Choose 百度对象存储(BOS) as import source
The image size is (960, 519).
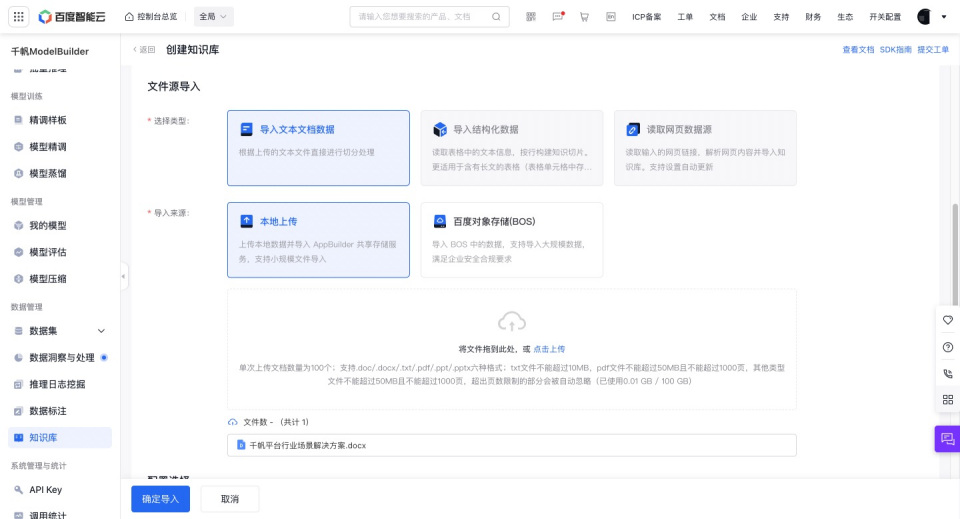coord(511,240)
